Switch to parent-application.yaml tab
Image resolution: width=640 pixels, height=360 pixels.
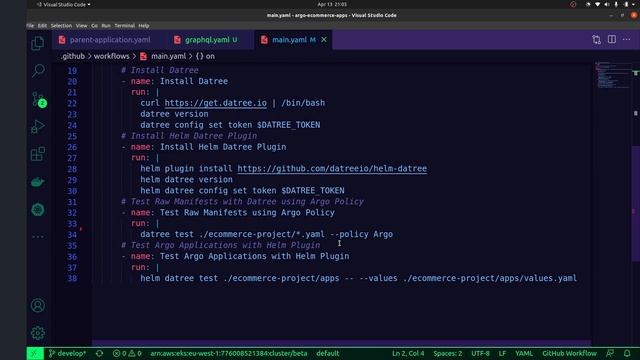pyautogui.click(x=104, y=40)
